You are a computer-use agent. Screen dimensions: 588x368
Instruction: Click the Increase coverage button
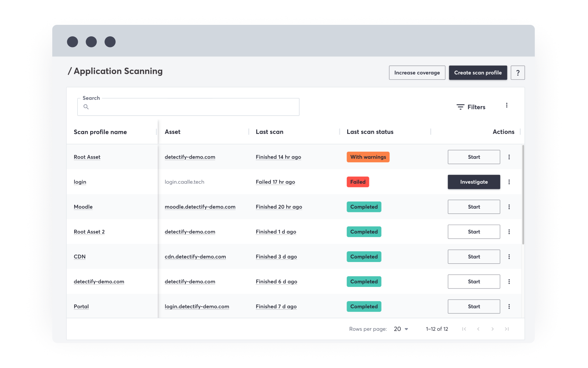pyautogui.click(x=417, y=73)
